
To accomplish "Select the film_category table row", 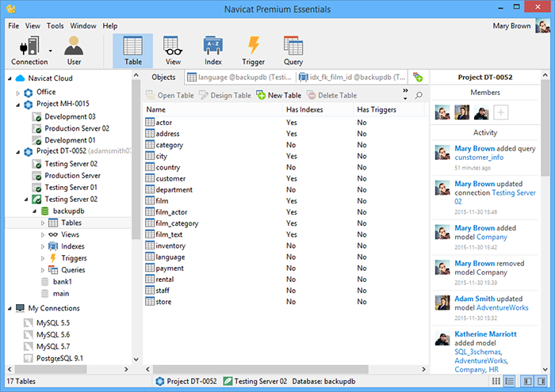I will (x=285, y=223).
